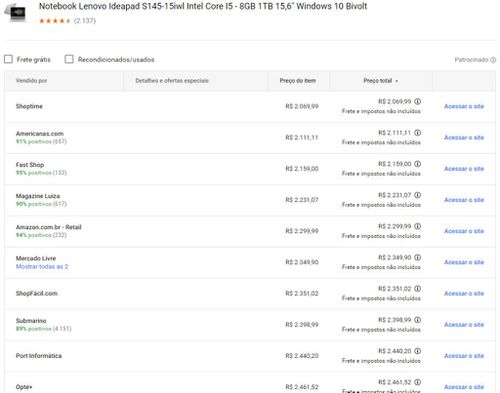
Task: Click the Preço do item column header
Action: [x=298, y=81]
